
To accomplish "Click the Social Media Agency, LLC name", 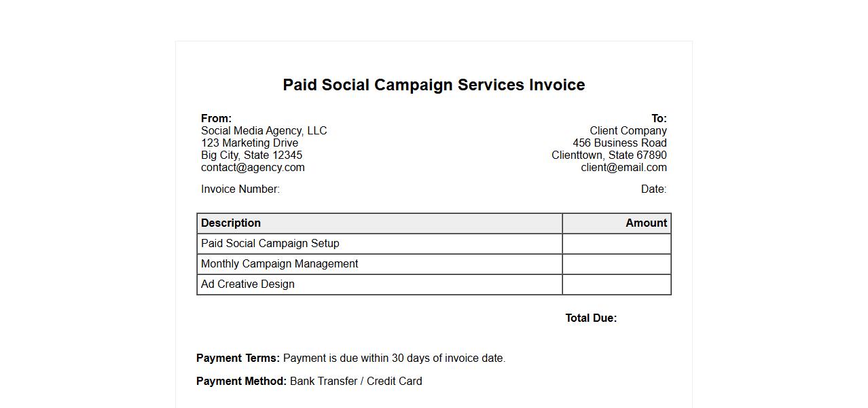I will (264, 131).
